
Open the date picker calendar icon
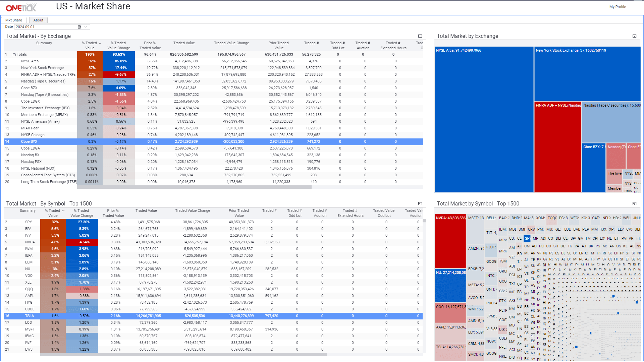coord(79,27)
